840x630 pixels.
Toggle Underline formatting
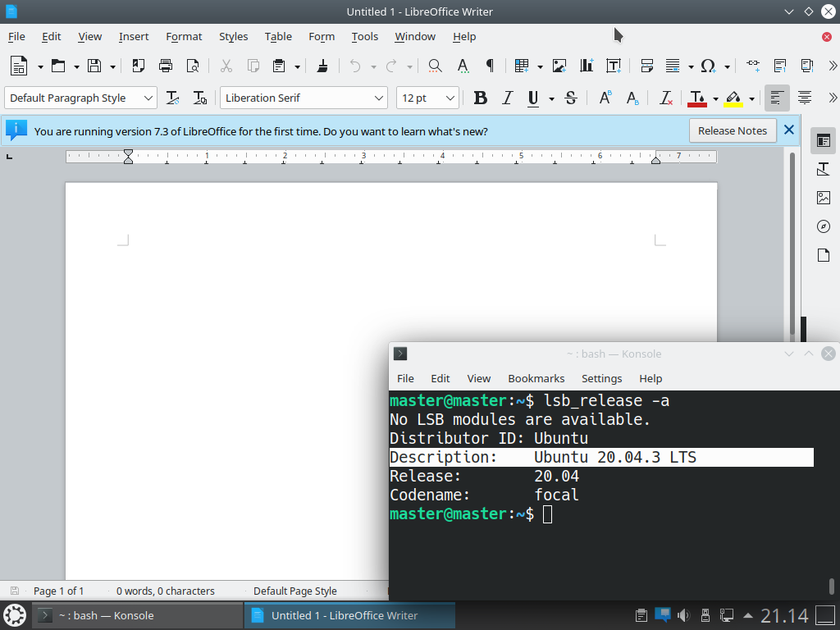tap(533, 98)
